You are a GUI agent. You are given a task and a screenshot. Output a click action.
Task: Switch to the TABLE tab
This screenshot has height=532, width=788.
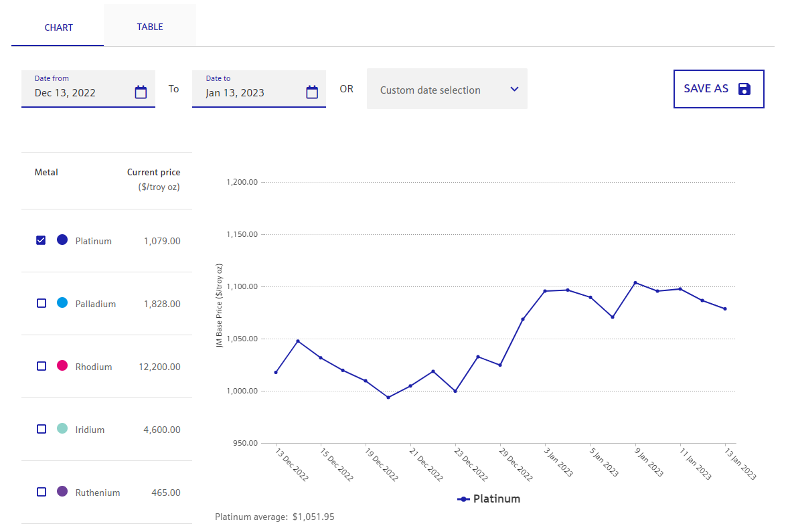(x=150, y=27)
